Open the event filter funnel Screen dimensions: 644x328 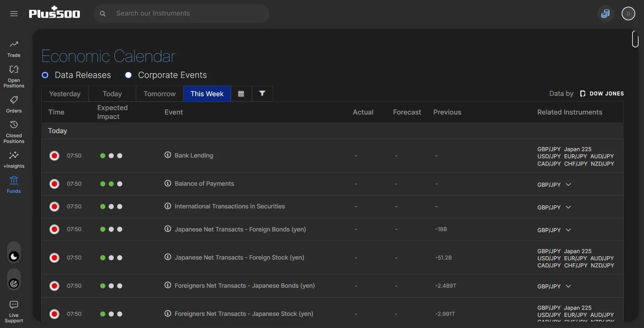[262, 94]
